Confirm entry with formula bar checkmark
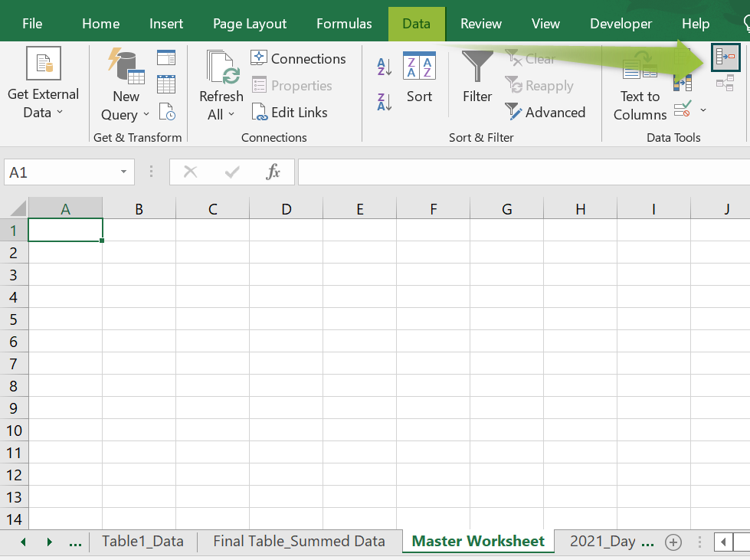The width and height of the screenshot is (750, 560). click(x=232, y=172)
